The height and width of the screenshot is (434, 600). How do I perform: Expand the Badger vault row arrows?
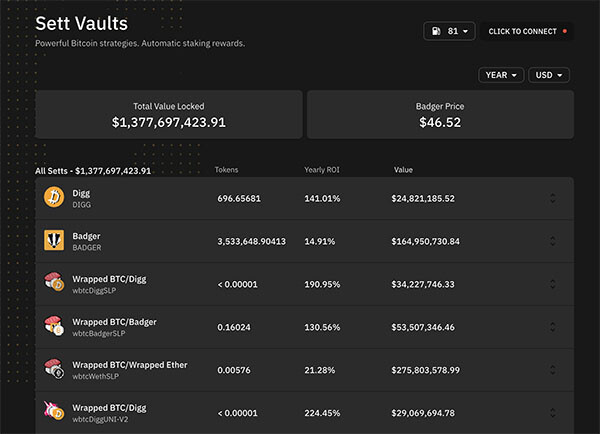553,241
